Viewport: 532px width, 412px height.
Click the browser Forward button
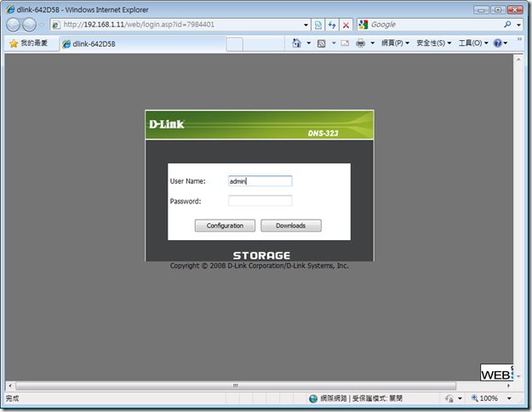pos(30,25)
